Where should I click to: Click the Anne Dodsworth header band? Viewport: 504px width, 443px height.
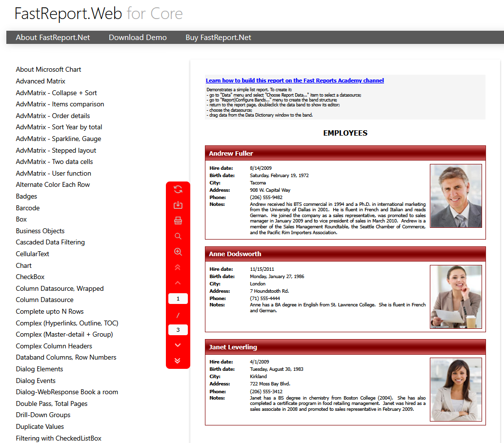tap(345, 254)
